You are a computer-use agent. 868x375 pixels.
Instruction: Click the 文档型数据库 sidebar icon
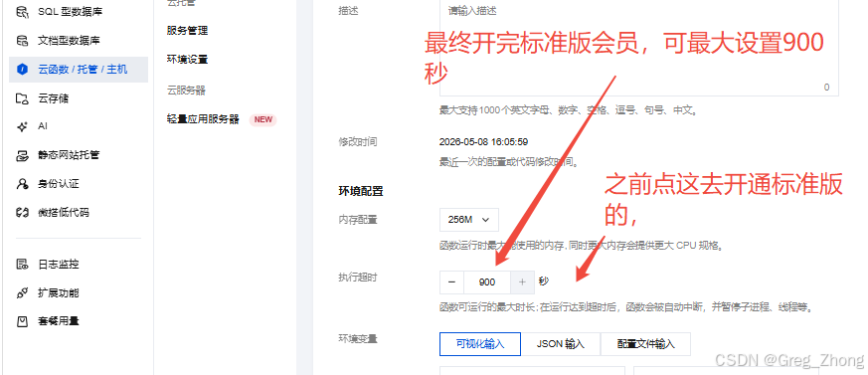click(x=22, y=41)
